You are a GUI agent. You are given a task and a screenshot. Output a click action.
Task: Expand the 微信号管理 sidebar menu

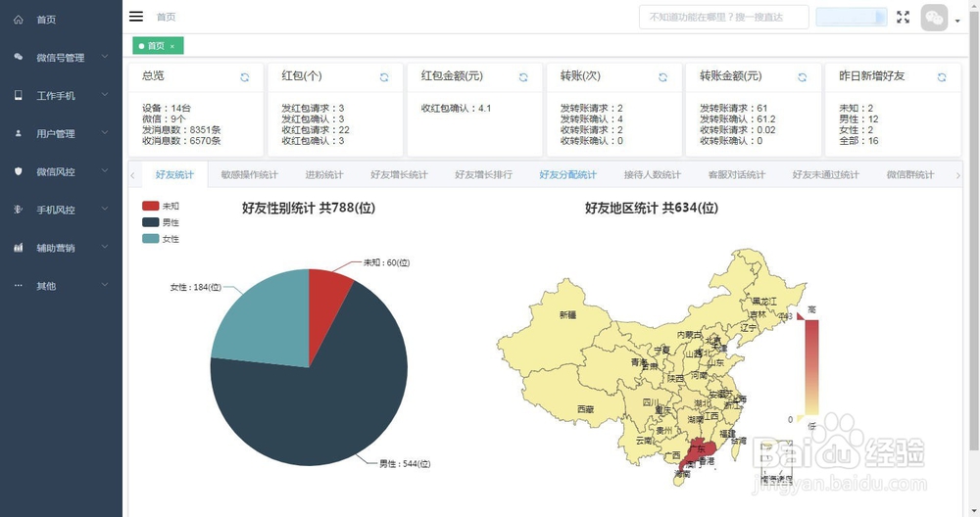(105, 57)
